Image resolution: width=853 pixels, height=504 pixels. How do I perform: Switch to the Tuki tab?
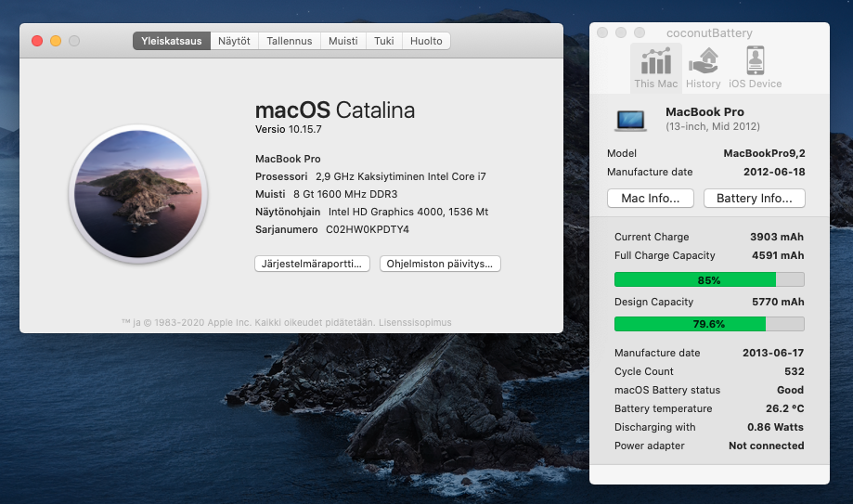tap(383, 41)
